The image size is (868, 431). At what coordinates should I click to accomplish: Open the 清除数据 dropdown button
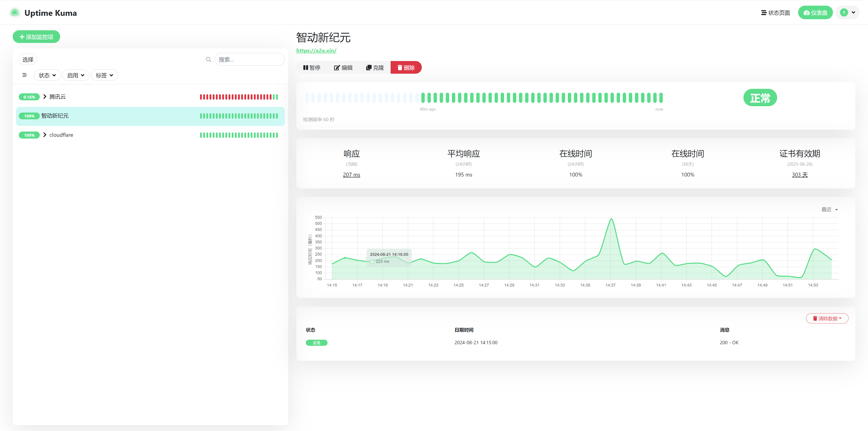pos(827,318)
